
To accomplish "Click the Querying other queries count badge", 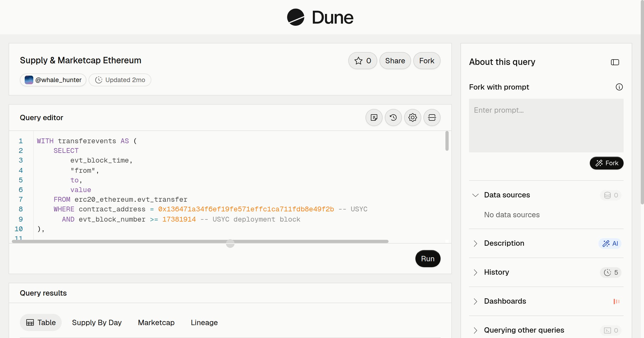I will point(611,330).
